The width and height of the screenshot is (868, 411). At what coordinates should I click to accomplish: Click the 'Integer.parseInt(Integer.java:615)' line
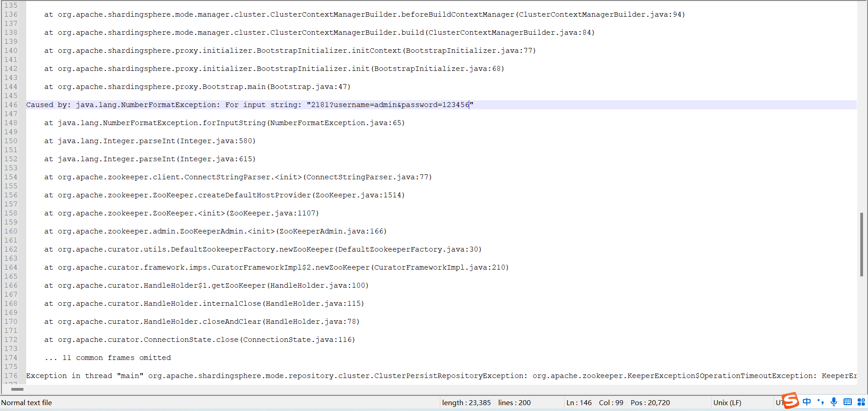[150, 159]
